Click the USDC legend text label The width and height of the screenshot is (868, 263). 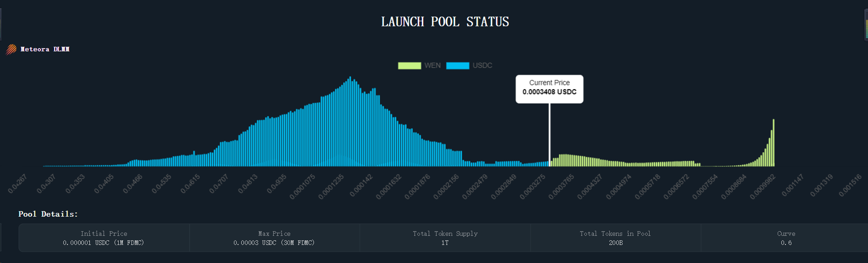click(x=482, y=65)
